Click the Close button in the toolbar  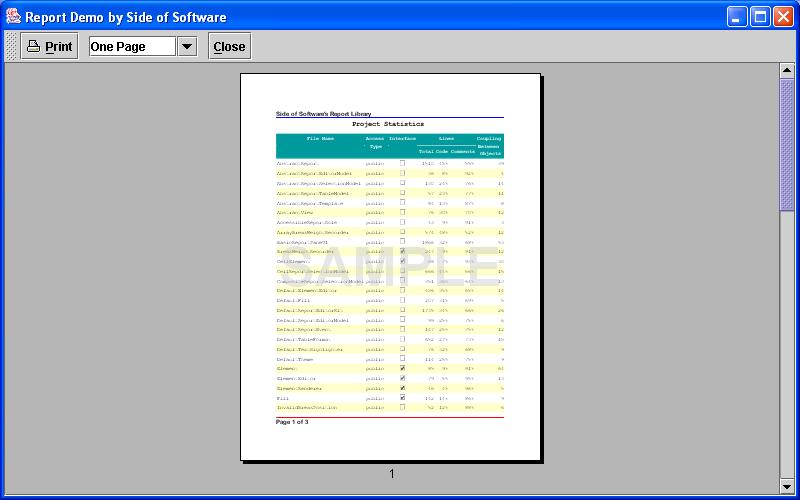[x=230, y=46]
